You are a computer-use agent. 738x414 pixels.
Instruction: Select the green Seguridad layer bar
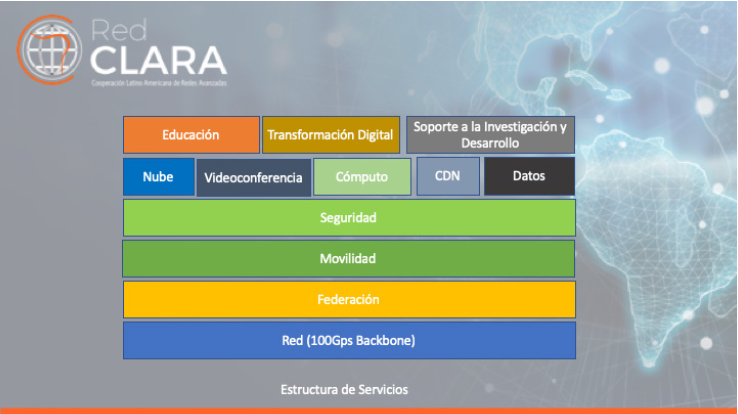click(x=348, y=217)
